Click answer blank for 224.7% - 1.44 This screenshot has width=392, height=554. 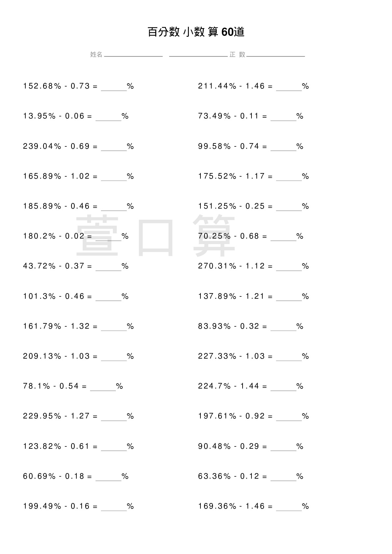point(283,387)
